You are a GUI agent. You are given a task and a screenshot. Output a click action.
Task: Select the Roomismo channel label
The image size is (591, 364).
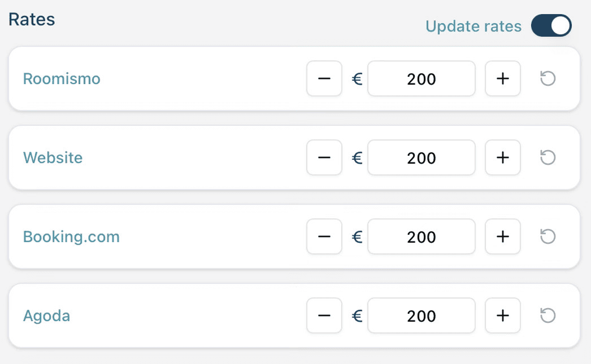[x=62, y=78]
